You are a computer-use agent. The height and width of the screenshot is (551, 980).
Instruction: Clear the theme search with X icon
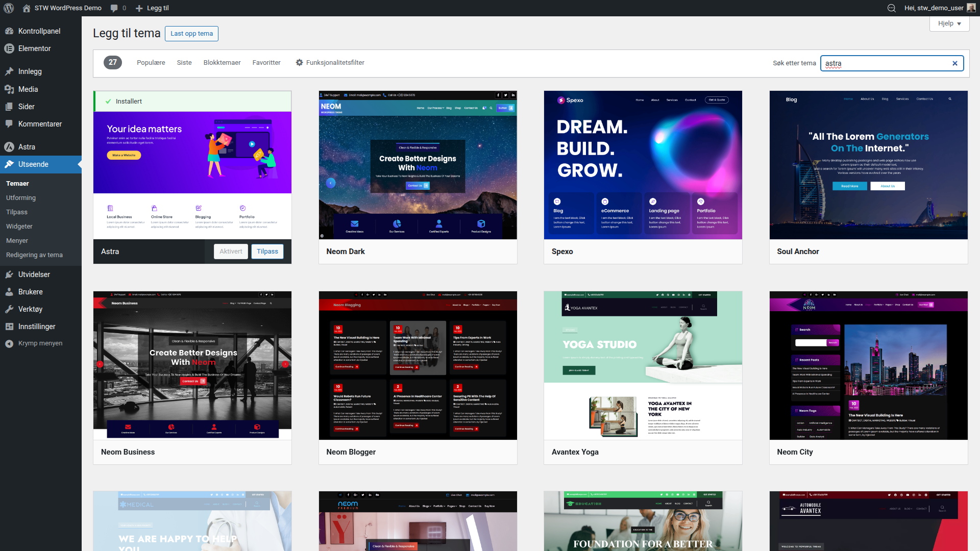(955, 63)
